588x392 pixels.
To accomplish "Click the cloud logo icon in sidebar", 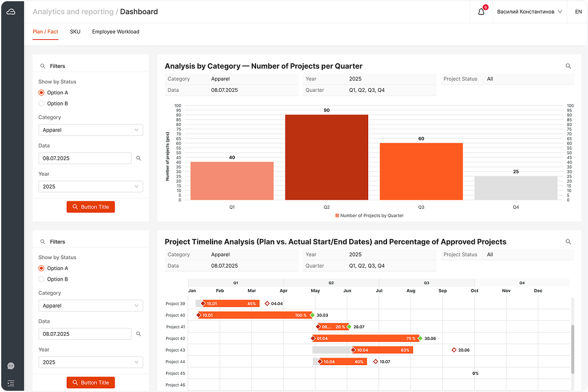I will click(11, 12).
